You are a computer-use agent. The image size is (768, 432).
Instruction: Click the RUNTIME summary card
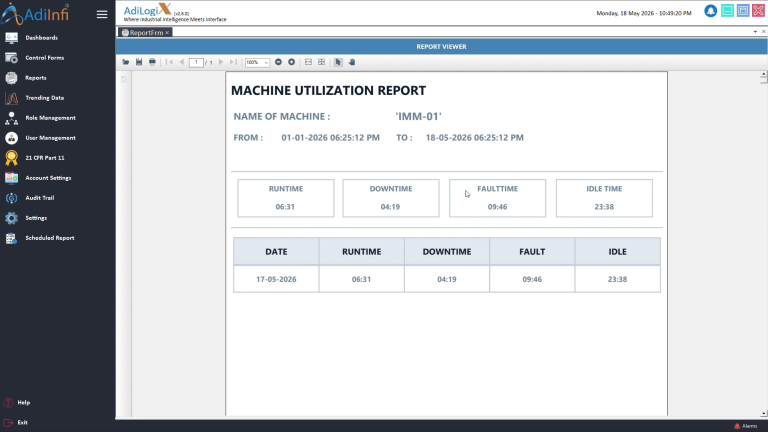tap(286, 198)
